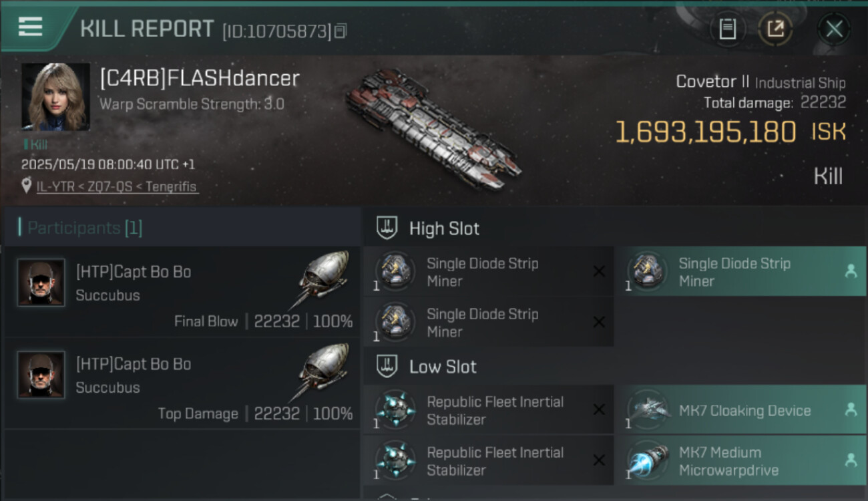Open Capt Bo Bo's Top Damage portrait
The width and height of the screenshot is (868, 501).
41,375
